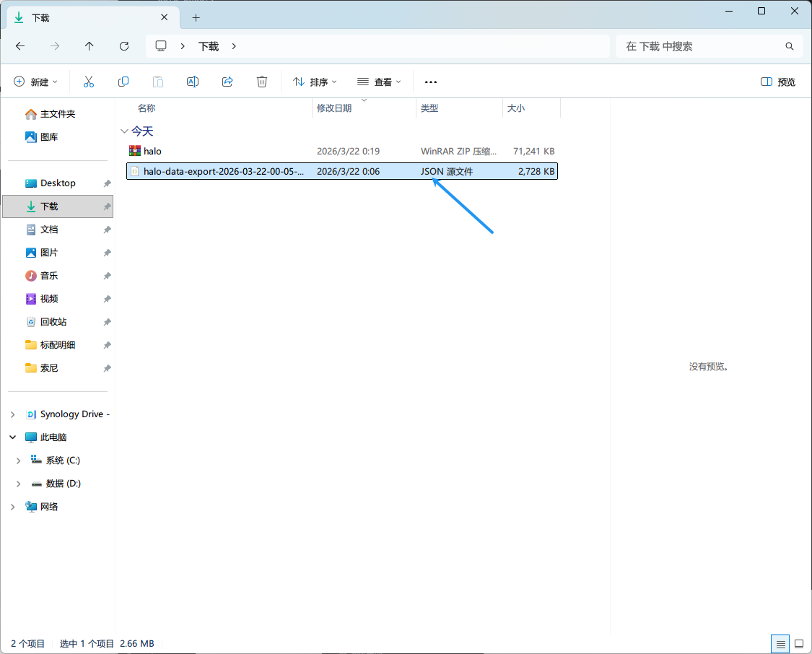
Task: Click the Delete trash icon
Action: click(x=262, y=82)
